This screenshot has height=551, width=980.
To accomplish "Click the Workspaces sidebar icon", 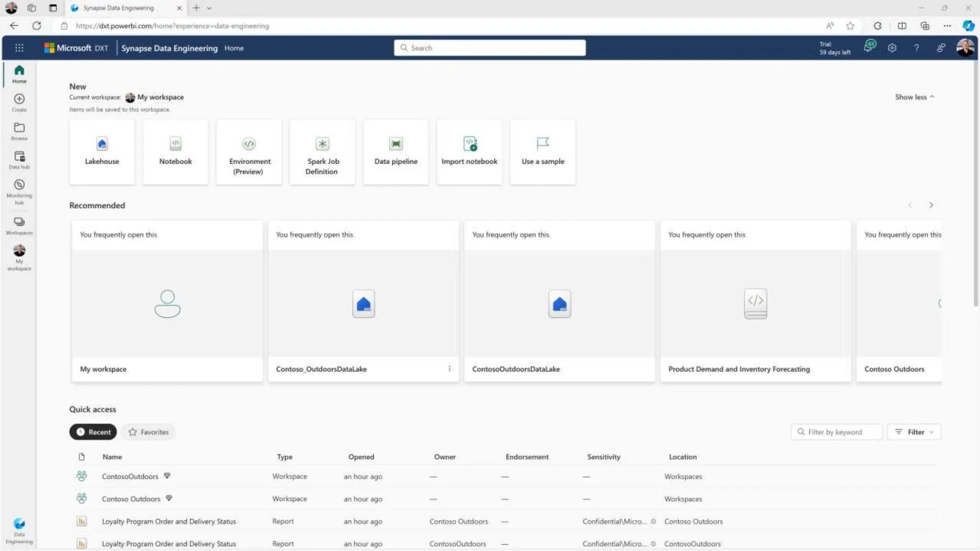I will point(19,225).
